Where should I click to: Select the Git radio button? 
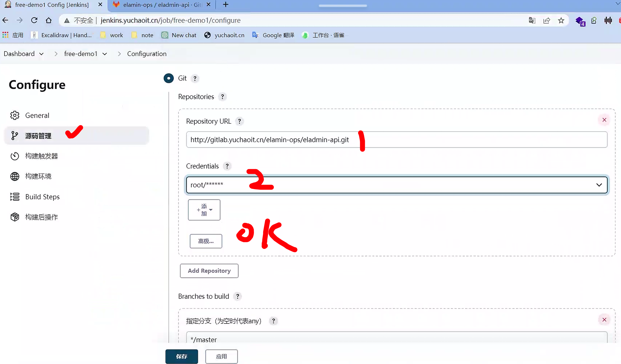[x=169, y=78]
